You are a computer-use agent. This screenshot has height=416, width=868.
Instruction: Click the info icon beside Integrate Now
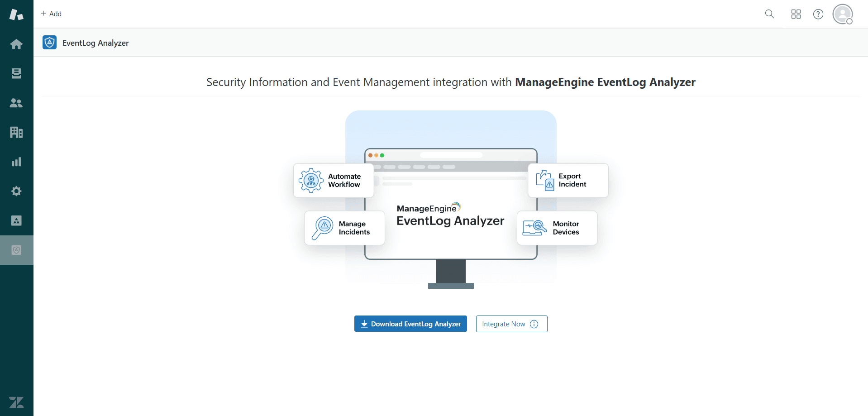coord(534,324)
